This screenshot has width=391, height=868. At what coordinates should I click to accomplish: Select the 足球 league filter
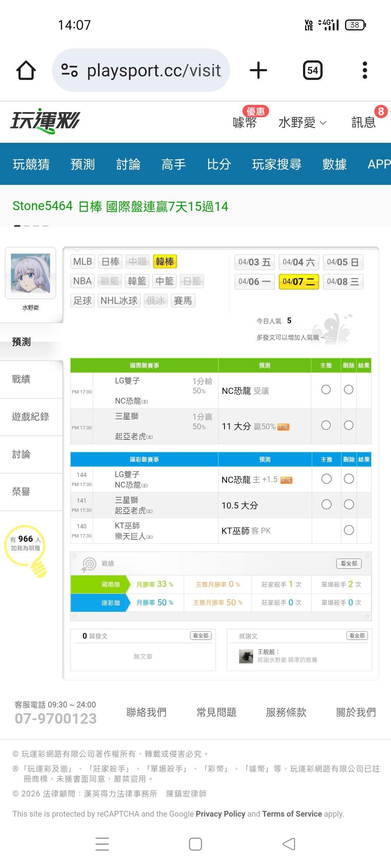point(83,301)
